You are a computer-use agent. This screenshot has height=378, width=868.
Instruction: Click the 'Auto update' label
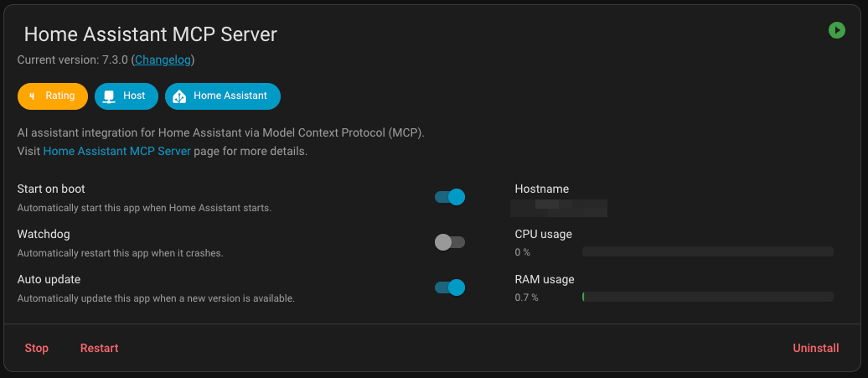click(49, 279)
